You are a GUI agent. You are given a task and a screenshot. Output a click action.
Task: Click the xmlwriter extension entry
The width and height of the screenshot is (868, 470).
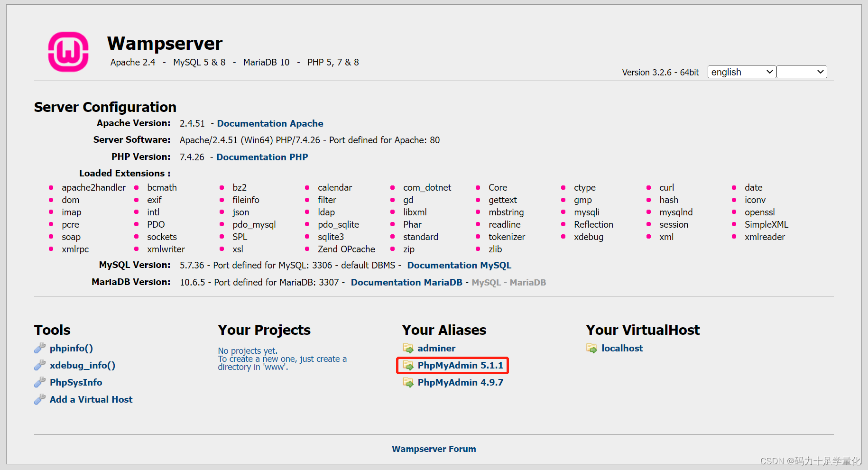[166, 249]
